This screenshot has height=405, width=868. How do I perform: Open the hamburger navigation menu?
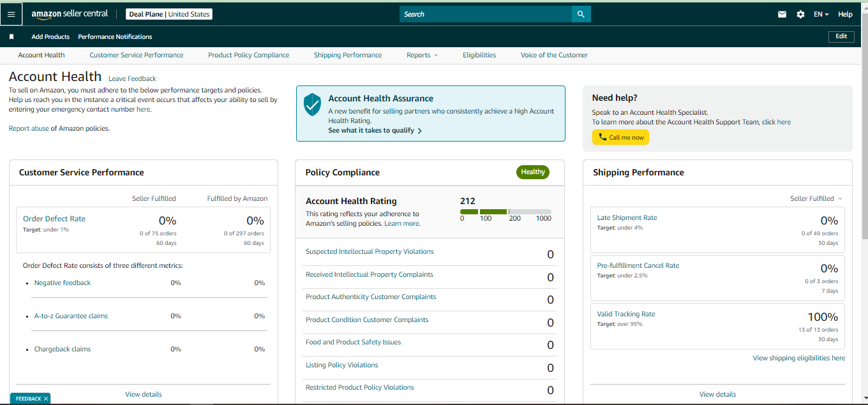click(11, 14)
